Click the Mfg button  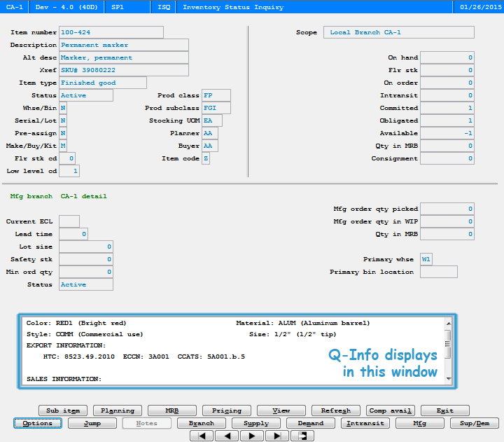coord(420,423)
